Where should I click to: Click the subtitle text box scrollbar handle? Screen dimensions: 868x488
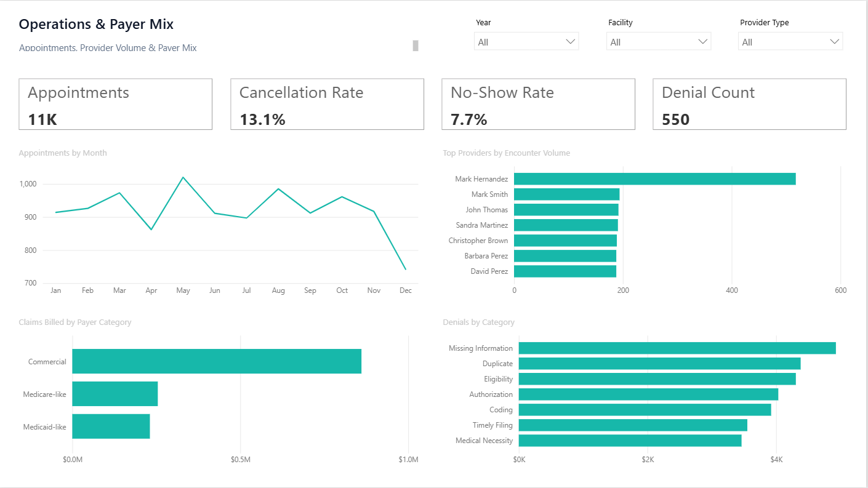click(416, 46)
